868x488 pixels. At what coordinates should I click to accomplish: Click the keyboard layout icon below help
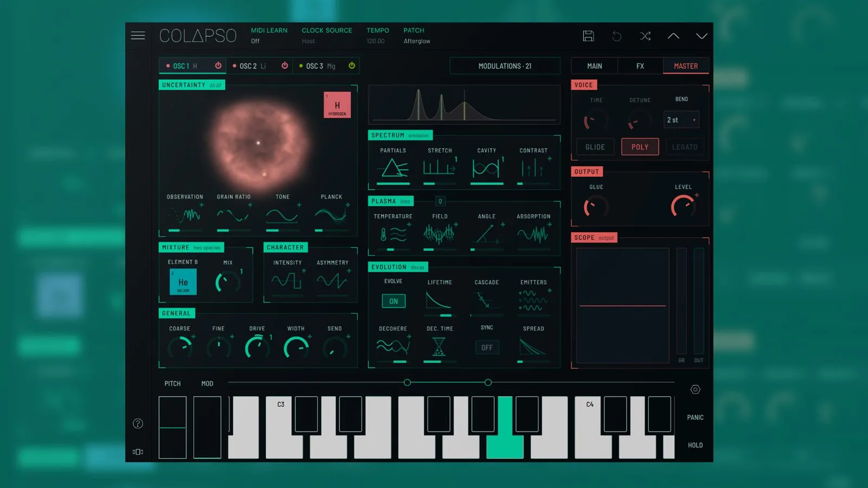pos(138,452)
